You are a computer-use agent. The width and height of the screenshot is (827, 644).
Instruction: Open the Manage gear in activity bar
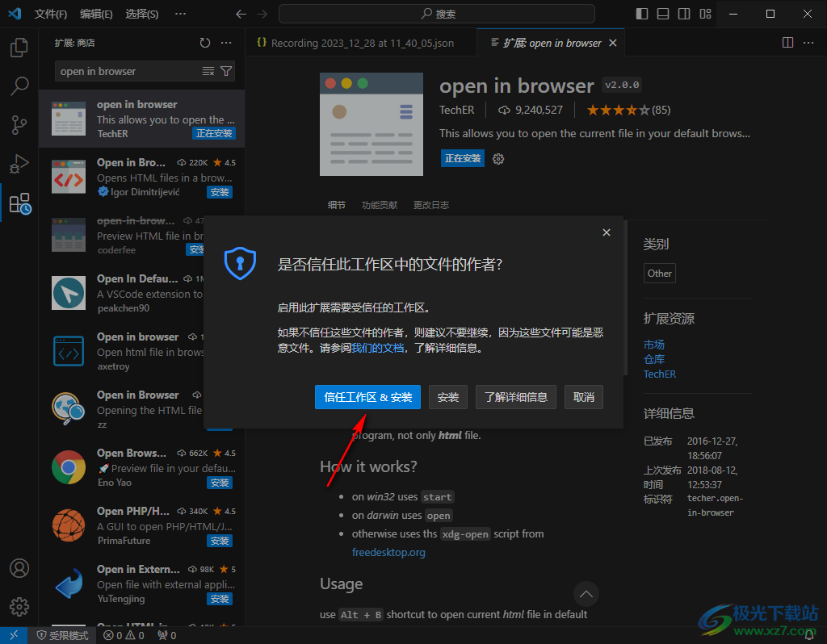point(19,606)
